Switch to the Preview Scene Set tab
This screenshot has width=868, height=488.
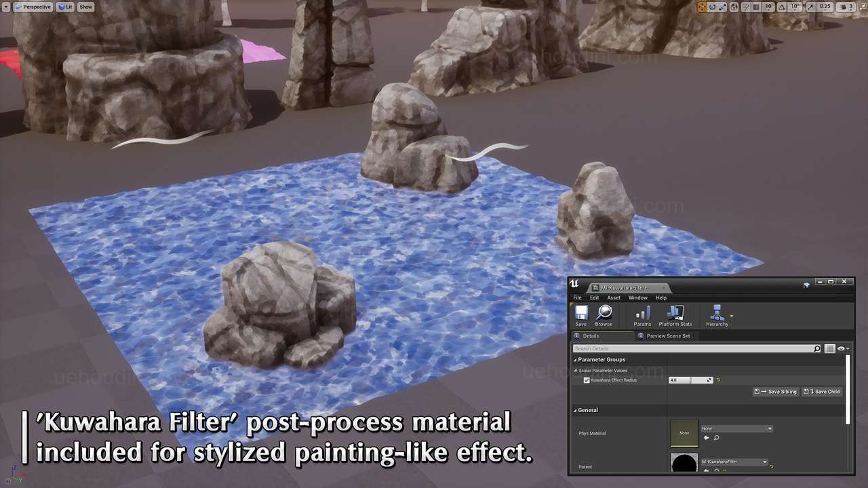coord(668,336)
